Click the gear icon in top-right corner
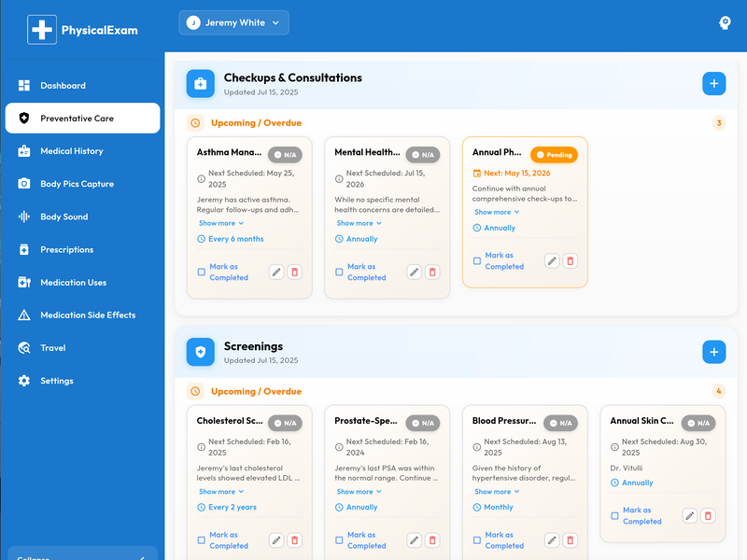Viewport: 747px width, 560px height. [x=725, y=22]
